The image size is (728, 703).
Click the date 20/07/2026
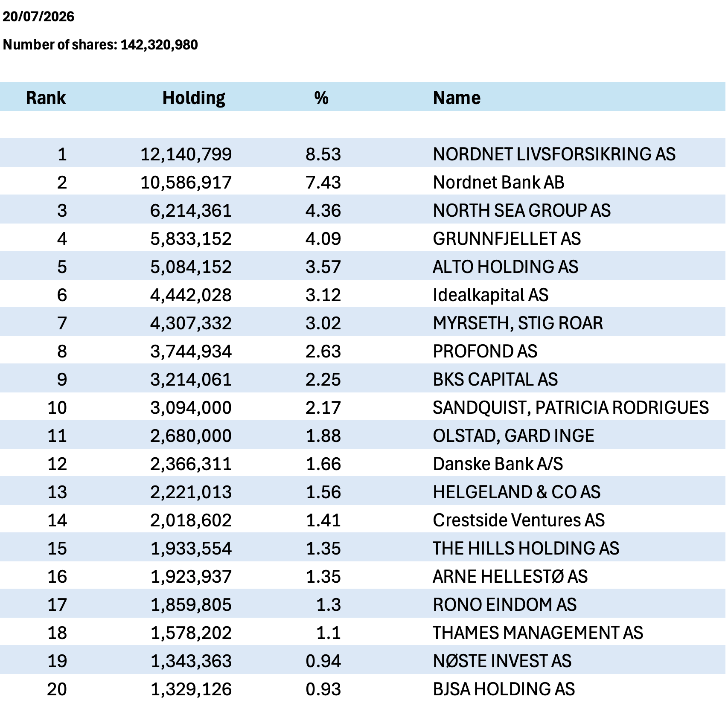[38, 17]
